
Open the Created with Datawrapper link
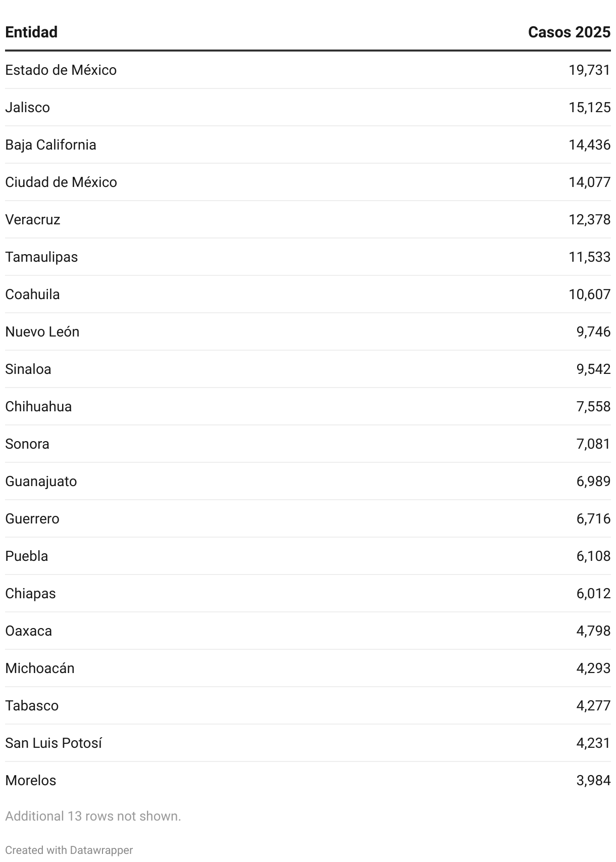pyautogui.click(x=69, y=850)
